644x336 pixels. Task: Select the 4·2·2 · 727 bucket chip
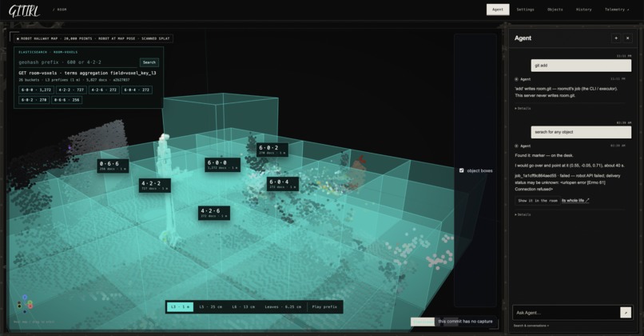[x=71, y=90]
